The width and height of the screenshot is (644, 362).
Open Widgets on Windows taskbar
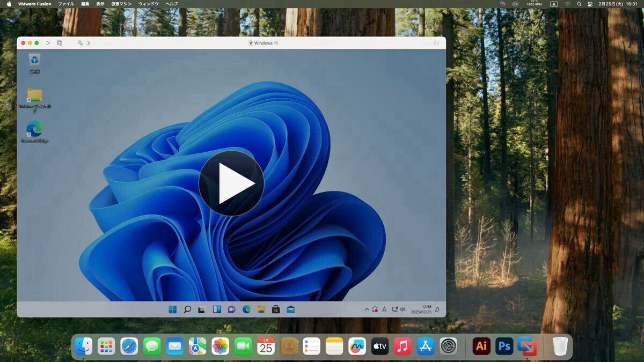click(217, 309)
